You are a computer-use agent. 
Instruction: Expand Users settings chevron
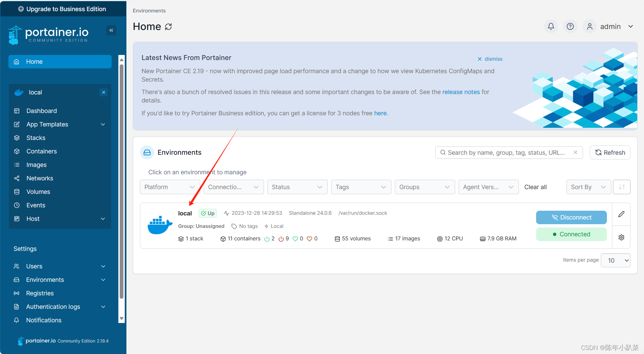pos(103,266)
